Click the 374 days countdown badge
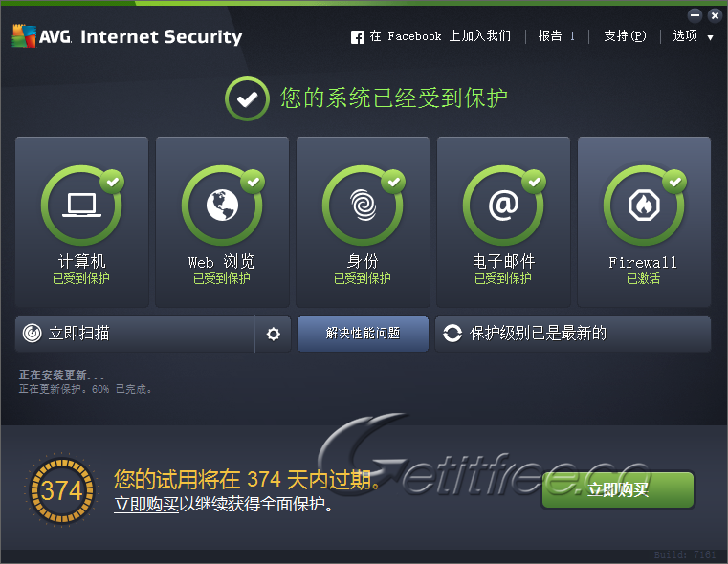Viewport: 728px width, 564px height. pyautogui.click(x=61, y=490)
